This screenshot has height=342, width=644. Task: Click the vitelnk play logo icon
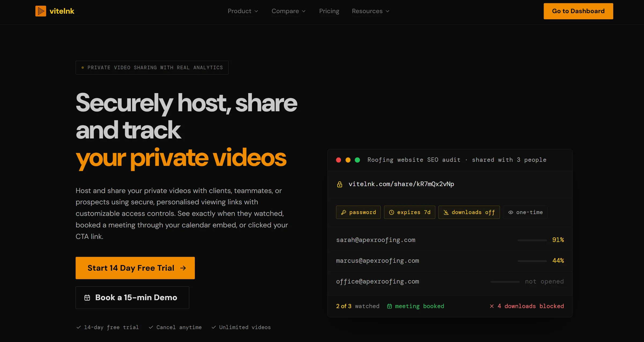click(x=41, y=11)
